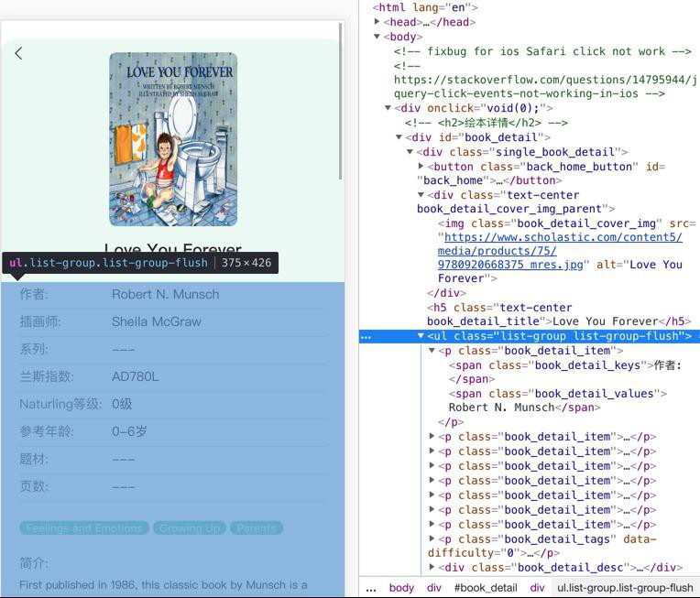Expand the book_detail_desc div node

[432, 567]
